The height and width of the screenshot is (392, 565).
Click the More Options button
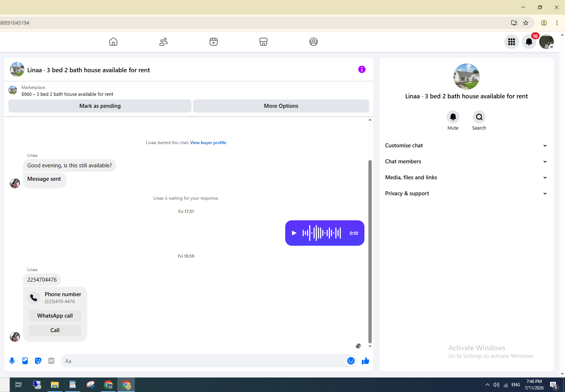(281, 106)
